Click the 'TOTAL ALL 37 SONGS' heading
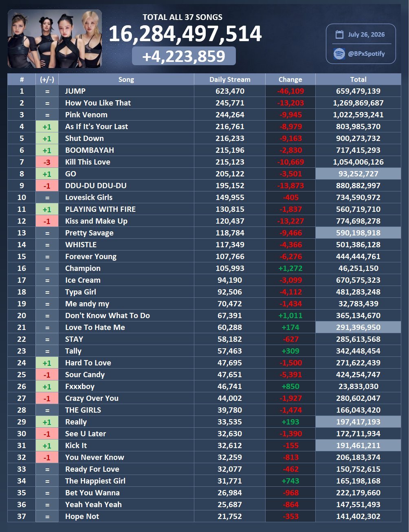The width and height of the screenshot is (409, 532). [x=183, y=17]
